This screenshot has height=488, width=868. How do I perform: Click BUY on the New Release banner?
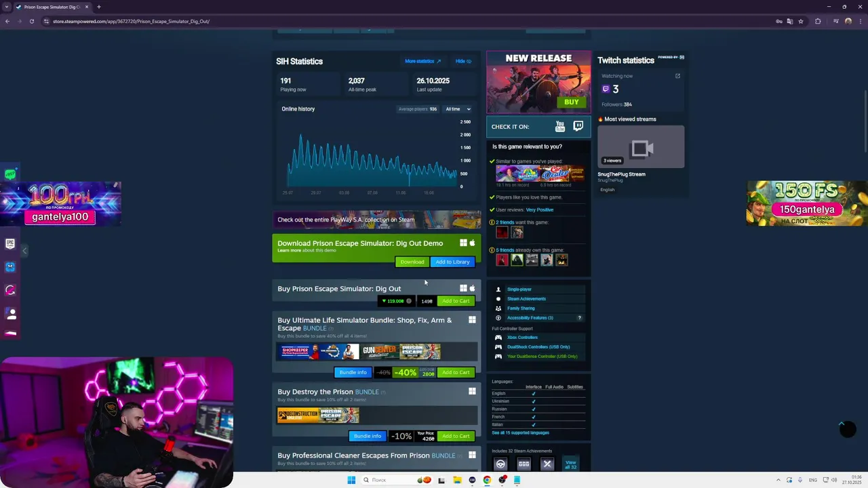pos(572,102)
